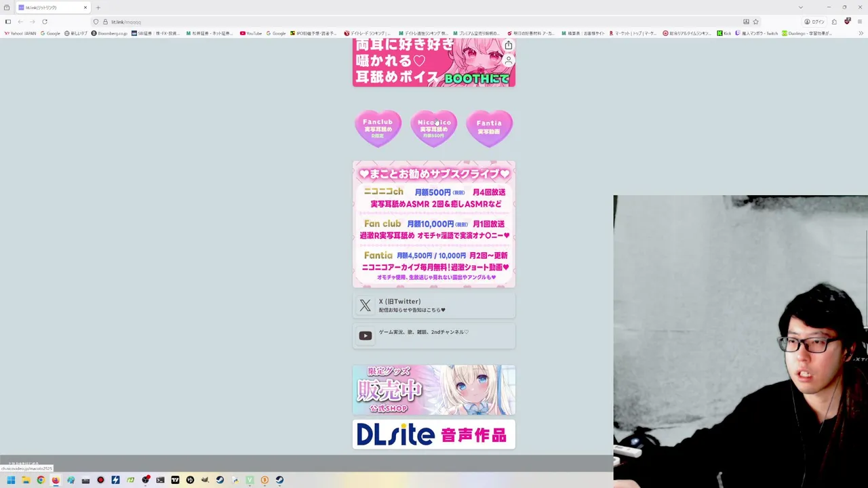Select the lit.link(リットリンク) tab
868x488 pixels.
click(x=53, y=7)
